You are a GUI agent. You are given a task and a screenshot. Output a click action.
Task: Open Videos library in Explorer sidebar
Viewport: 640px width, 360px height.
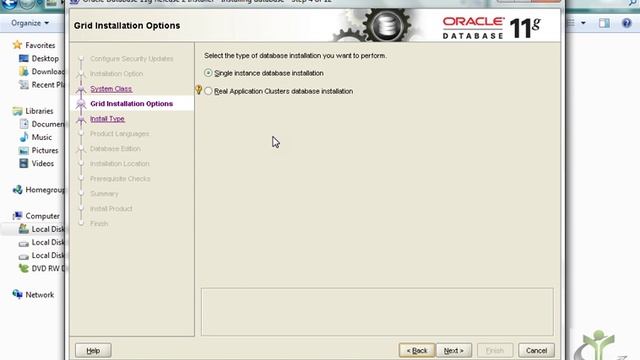[x=42, y=163]
